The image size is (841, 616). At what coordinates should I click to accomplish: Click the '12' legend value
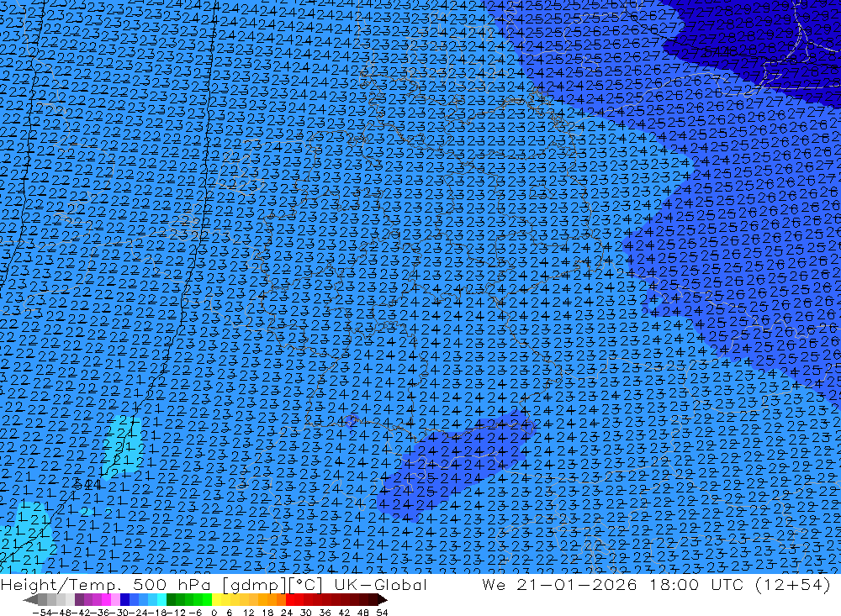pyautogui.click(x=249, y=613)
